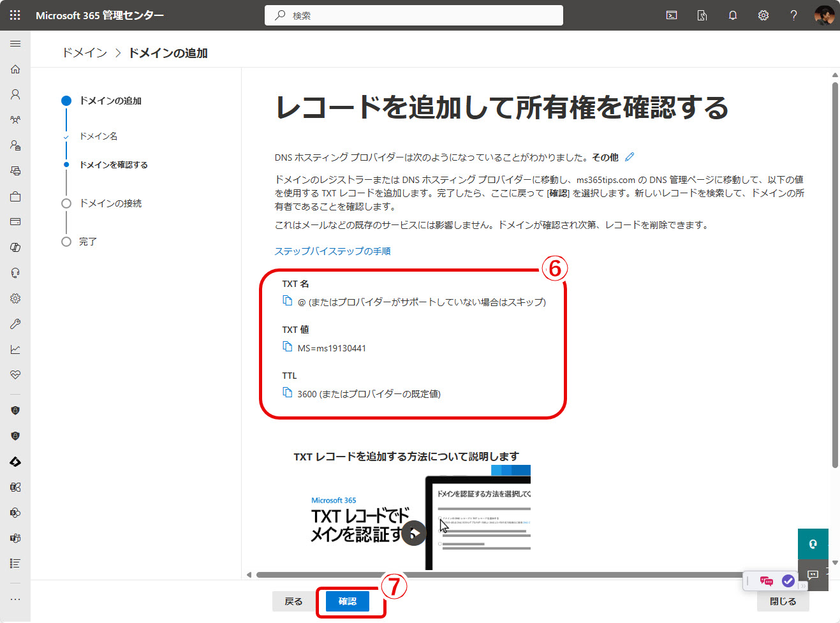Copy the TXT name value
The width and height of the screenshot is (840, 623).
coord(288,301)
